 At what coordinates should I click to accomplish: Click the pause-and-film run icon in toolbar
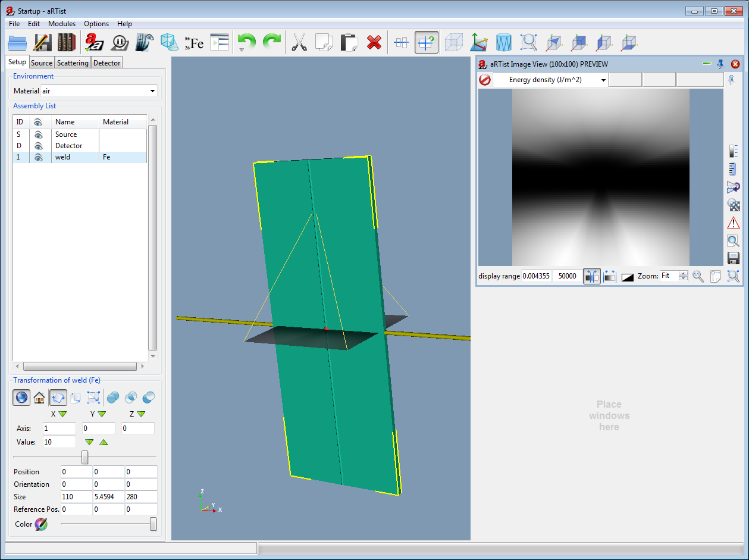[x=120, y=42]
